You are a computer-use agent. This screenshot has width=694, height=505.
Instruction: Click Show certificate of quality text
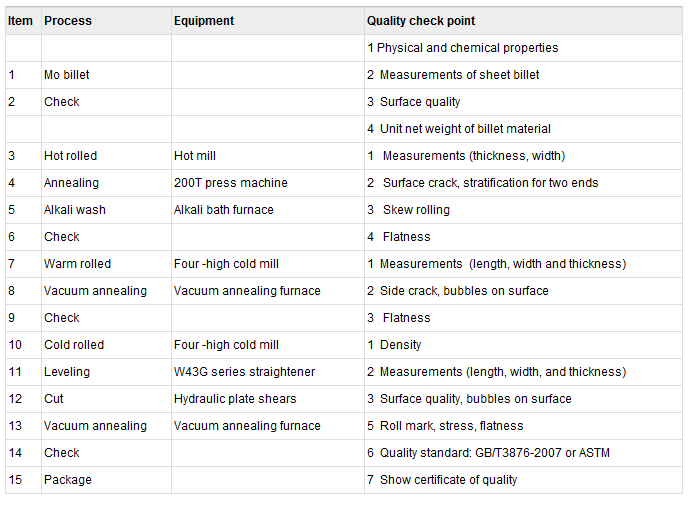(448, 480)
